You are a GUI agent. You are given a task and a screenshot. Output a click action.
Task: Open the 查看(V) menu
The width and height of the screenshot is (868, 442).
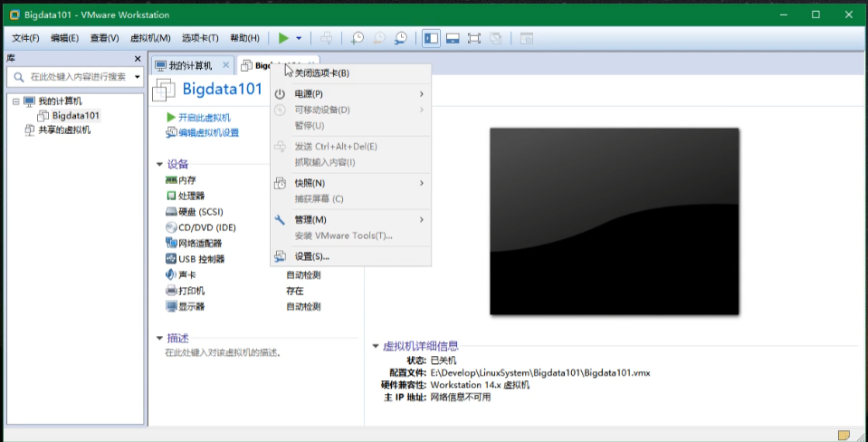point(105,38)
